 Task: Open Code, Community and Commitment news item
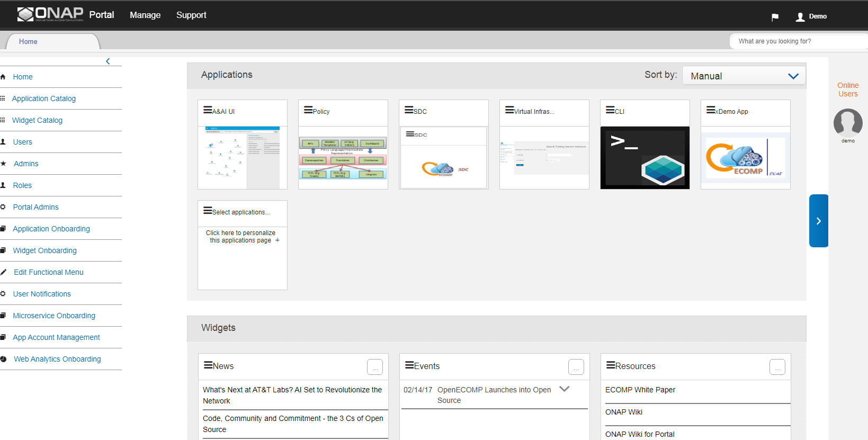click(293, 424)
